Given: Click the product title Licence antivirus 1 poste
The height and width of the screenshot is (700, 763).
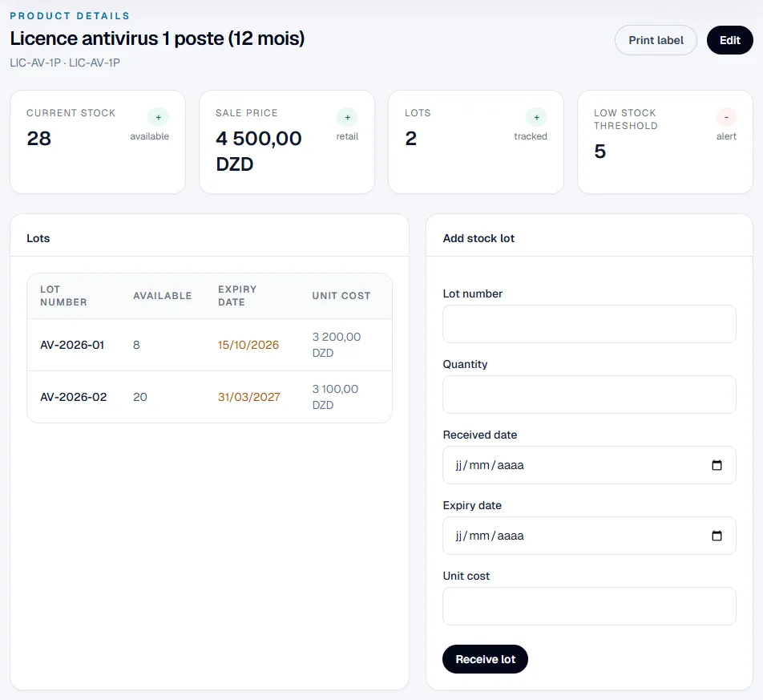Looking at the screenshot, I should point(157,38).
